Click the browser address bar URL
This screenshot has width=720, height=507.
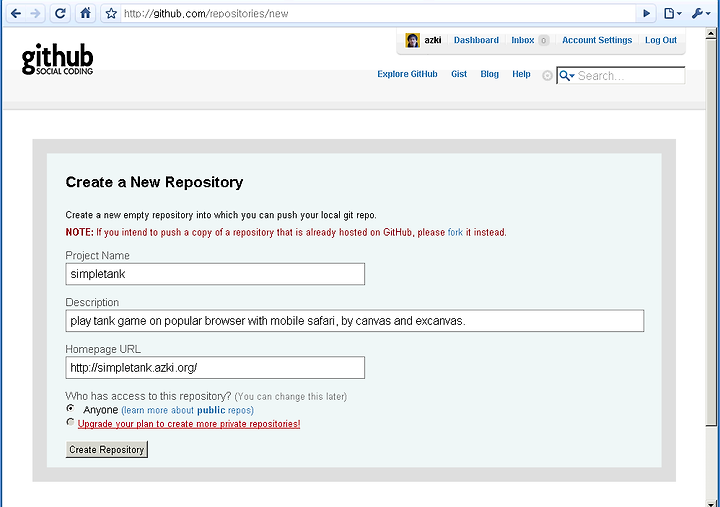pyautogui.click(x=206, y=14)
